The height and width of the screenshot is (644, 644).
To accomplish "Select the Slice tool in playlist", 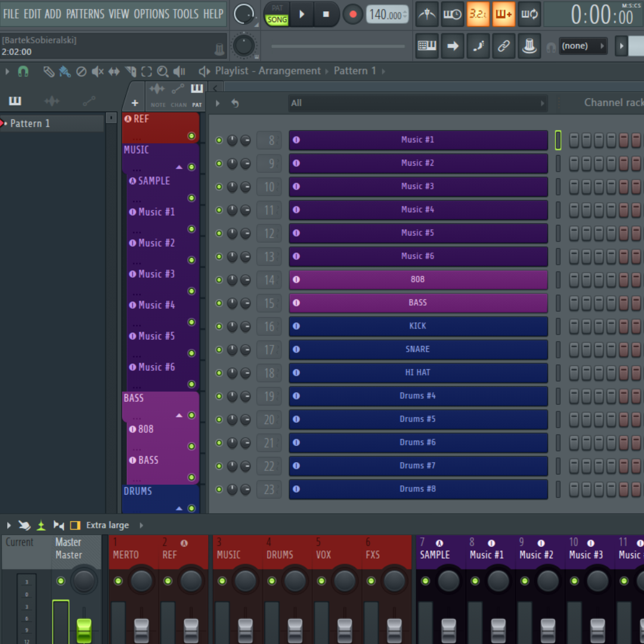I will [131, 72].
